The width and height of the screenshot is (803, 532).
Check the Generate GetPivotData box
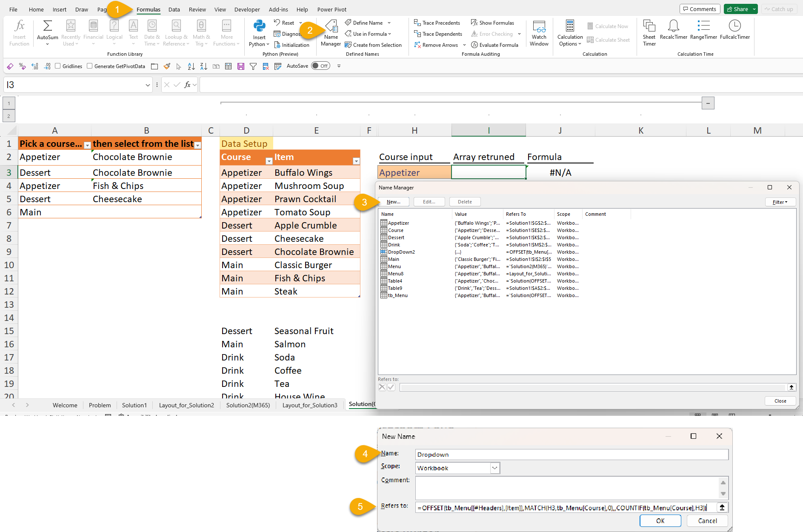pyautogui.click(x=90, y=66)
